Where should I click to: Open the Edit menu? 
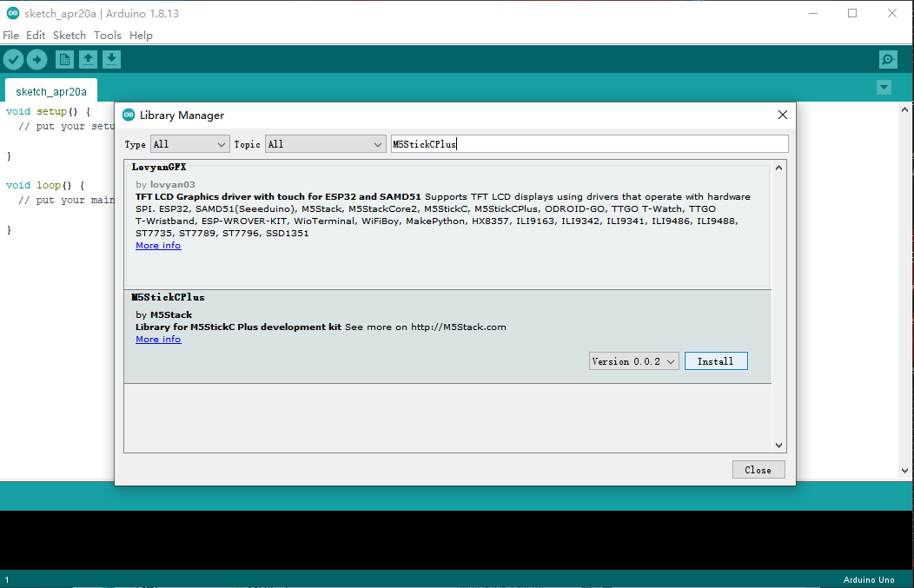click(36, 35)
